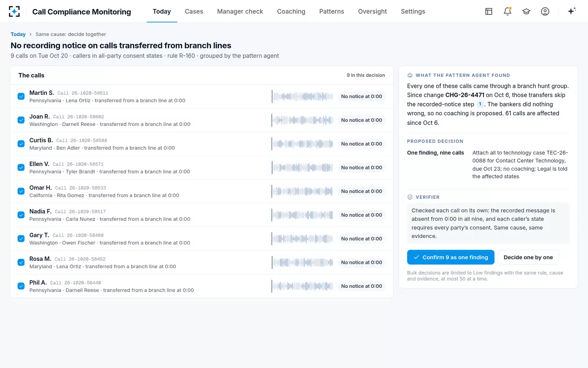Click Joan R. No notice at 0:00 tag
588x368 pixels.
pos(362,120)
